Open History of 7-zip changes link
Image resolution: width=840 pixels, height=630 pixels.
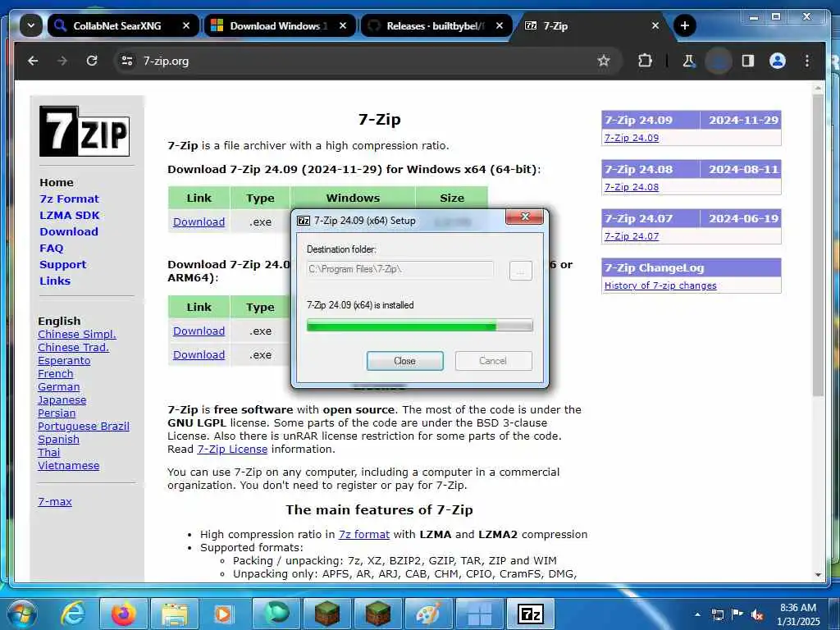[x=660, y=285]
